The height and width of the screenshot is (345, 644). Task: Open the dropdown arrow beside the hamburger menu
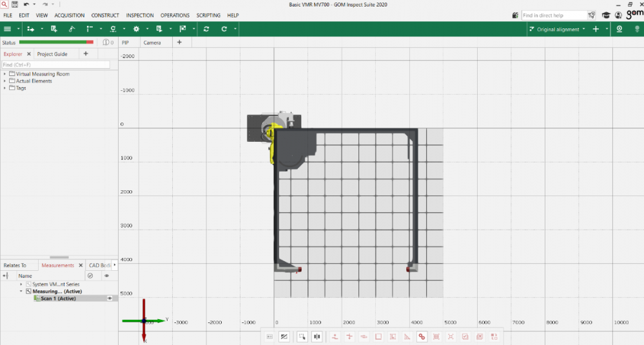(x=18, y=29)
